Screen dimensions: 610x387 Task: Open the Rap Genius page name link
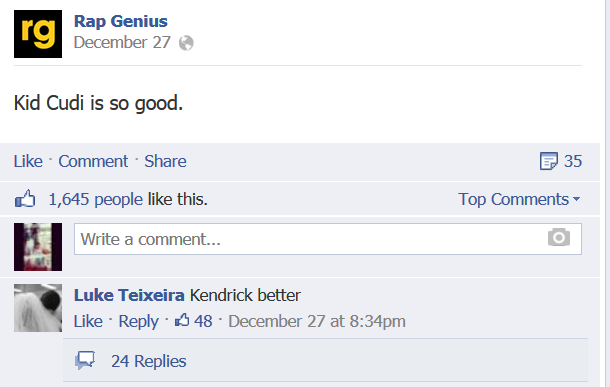pyautogui.click(x=121, y=21)
